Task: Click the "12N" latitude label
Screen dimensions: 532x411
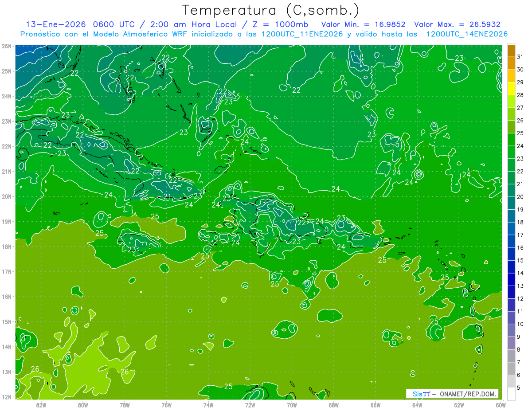Action: click(x=6, y=397)
